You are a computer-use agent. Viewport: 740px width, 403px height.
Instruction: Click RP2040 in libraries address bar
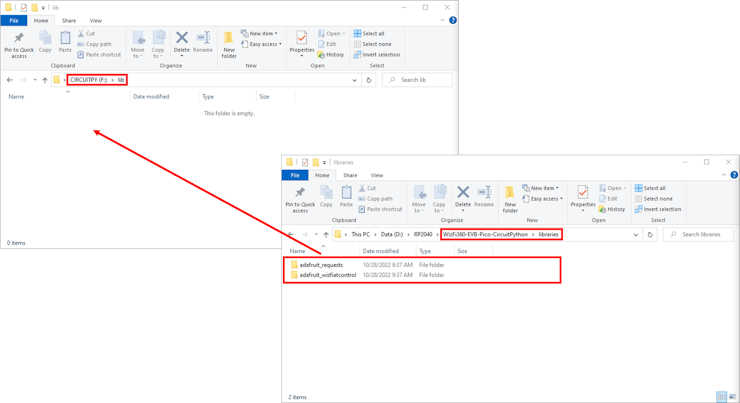[x=423, y=235]
